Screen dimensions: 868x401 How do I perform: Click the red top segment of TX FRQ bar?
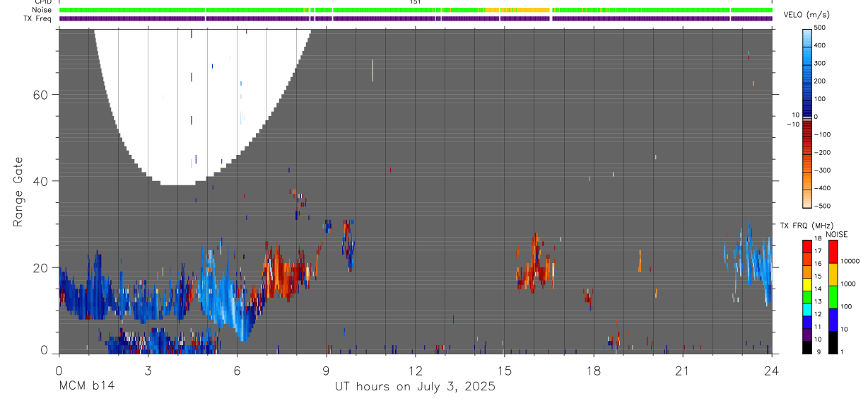[807, 246]
